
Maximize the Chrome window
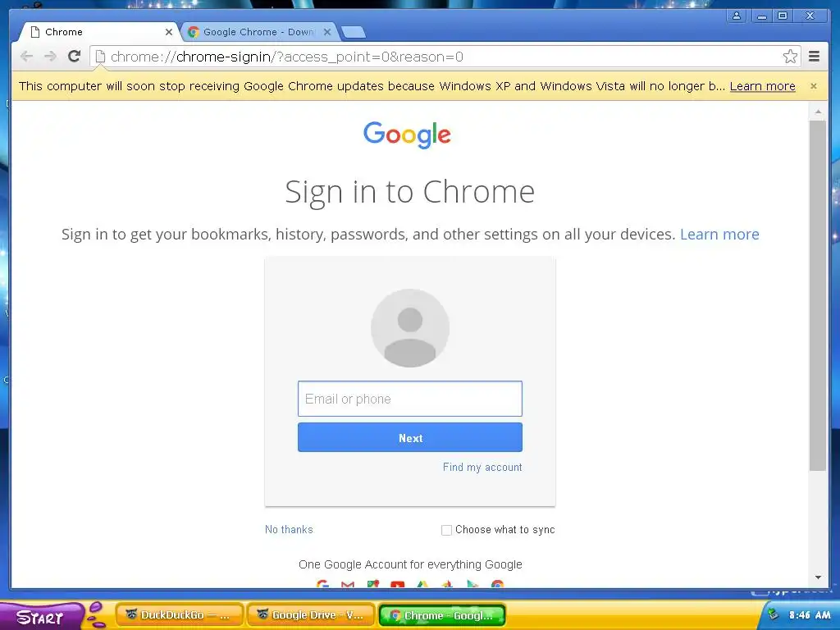click(783, 16)
